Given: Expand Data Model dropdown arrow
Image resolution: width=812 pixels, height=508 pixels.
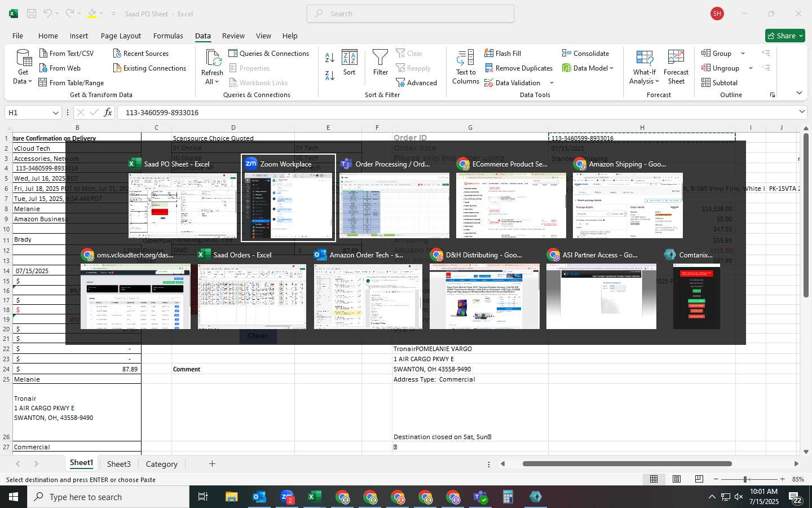Looking at the screenshot, I should click(611, 68).
